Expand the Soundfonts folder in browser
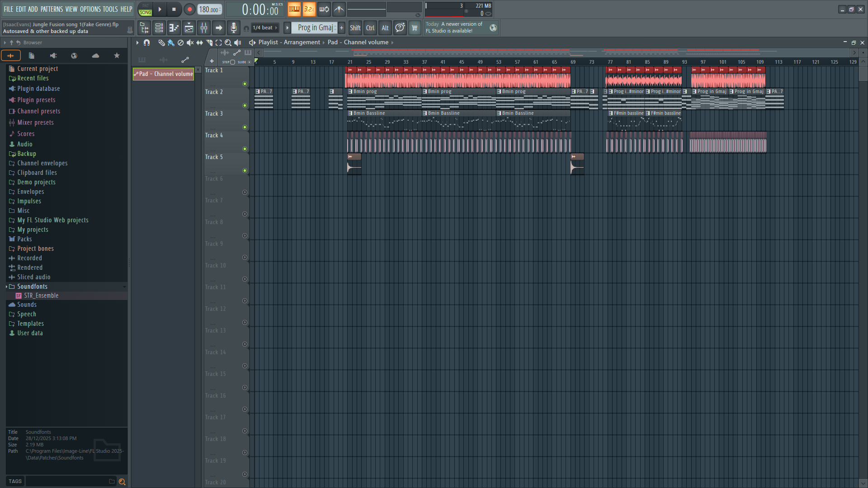868x488 pixels. (32, 286)
